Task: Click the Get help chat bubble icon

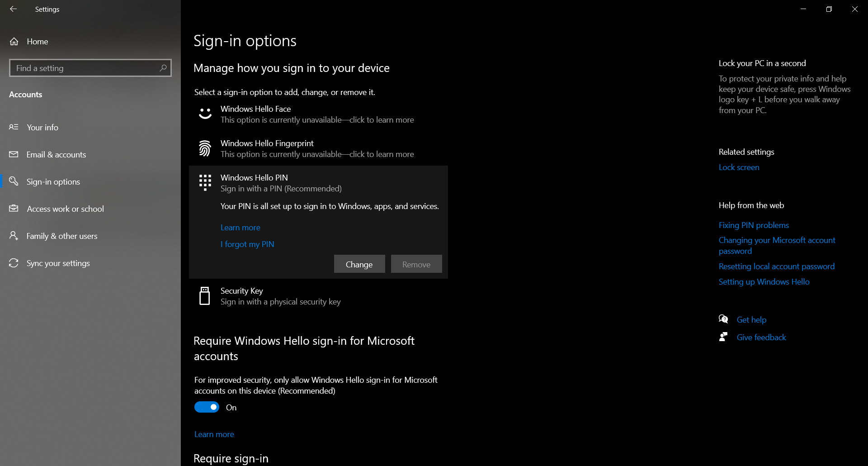Action: point(723,319)
